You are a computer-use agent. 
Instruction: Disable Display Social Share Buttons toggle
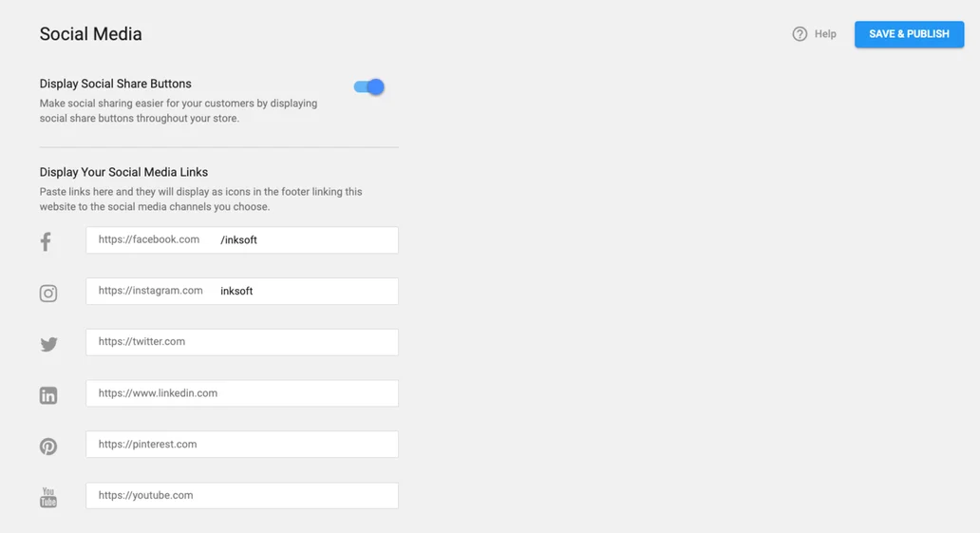[369, 87]
